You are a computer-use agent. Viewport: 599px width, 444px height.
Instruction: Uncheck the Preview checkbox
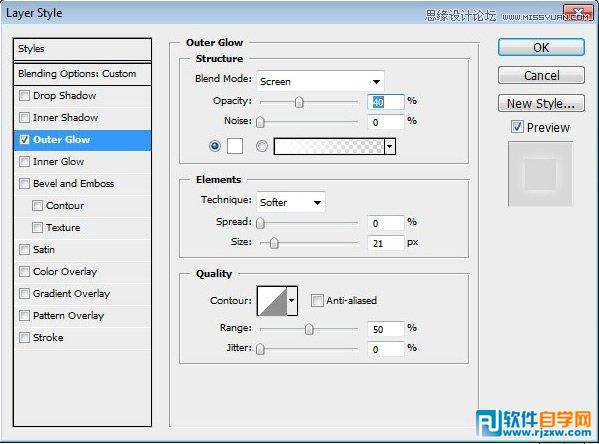[517, 127]
